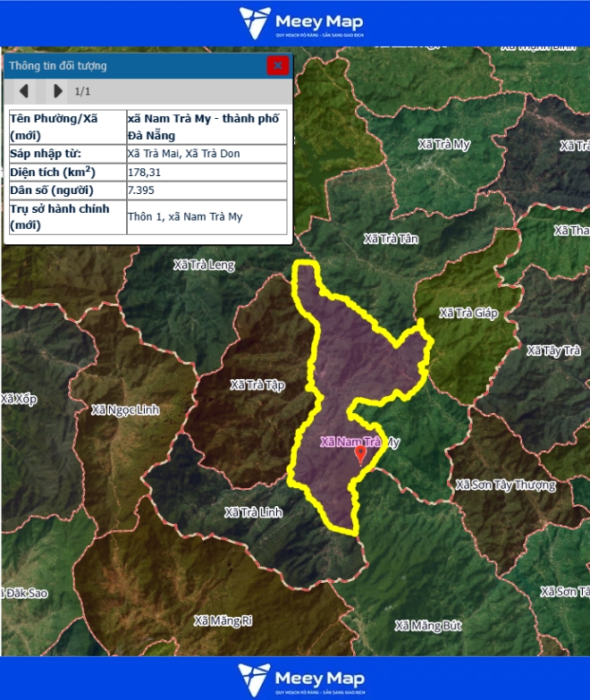This screenshot has width=590, height=700.
Task: Click the Xã Tây Trà map label
Action: pyautogui.click(x=553, y=350)
